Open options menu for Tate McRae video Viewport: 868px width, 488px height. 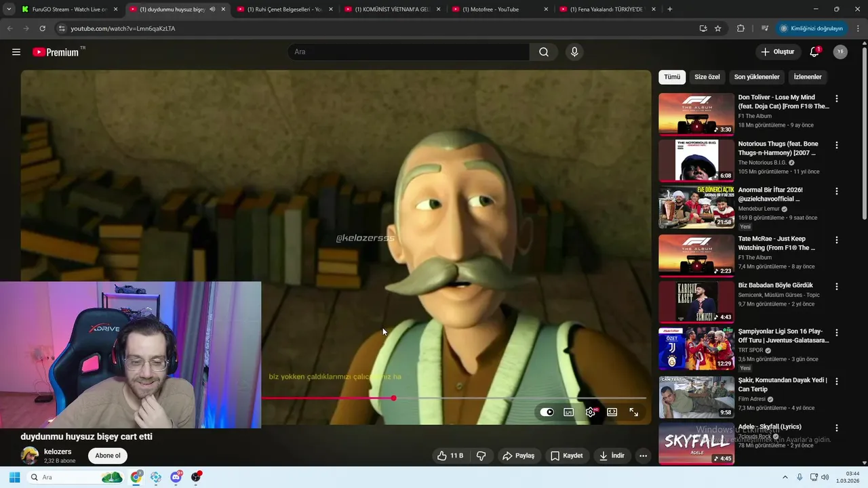pos(836,240)
